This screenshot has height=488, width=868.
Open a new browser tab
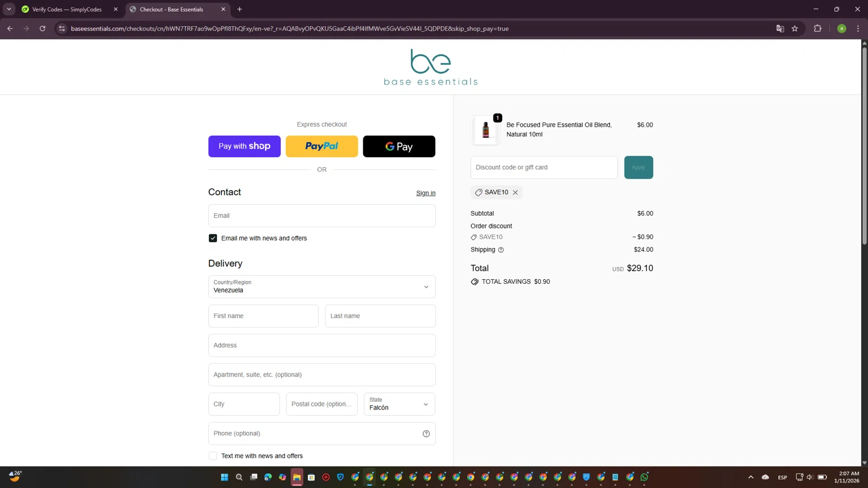tap(240, 9)
